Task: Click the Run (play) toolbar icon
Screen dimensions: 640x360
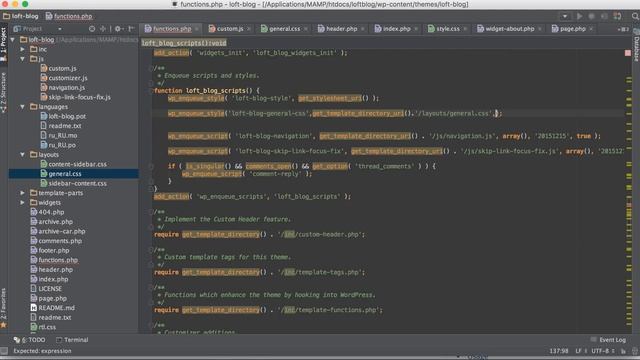Action: [579, 16]
